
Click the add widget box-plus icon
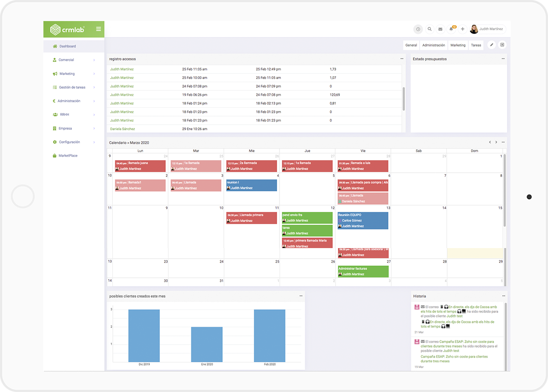[502, 45]
